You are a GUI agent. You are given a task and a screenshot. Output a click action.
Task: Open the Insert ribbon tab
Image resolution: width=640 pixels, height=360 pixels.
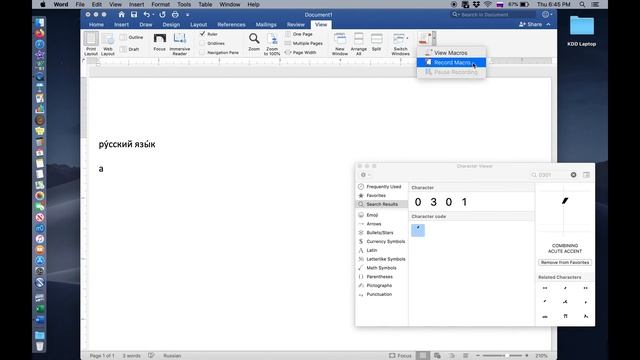click(x=121, y=24)
